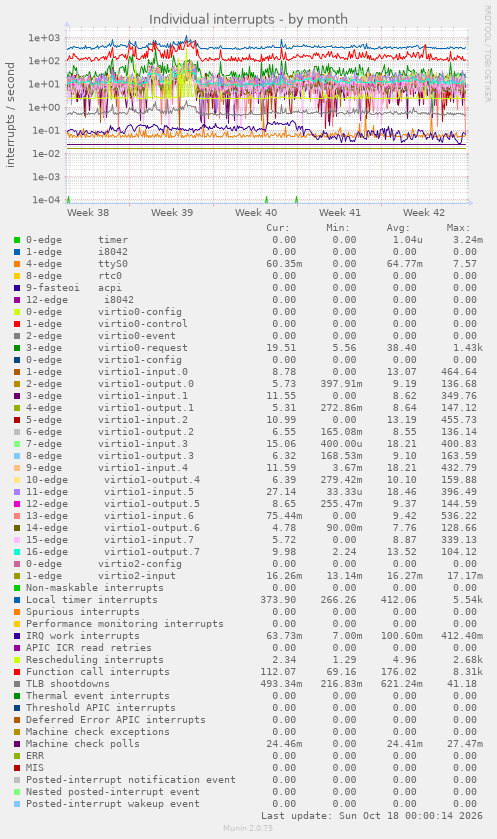Click the Cur: column header
This screenshot has width=497, height=839.
pos(278,228)
